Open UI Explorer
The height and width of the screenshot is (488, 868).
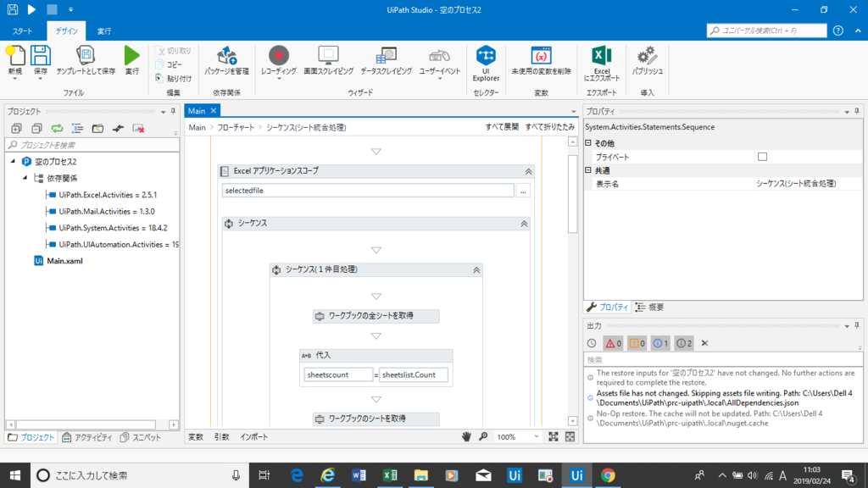[486, 63]
